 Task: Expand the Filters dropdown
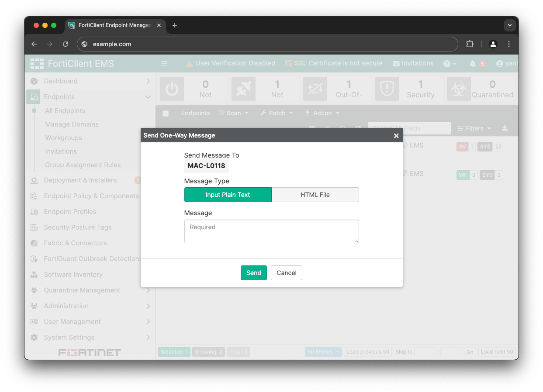click(474, 128)
